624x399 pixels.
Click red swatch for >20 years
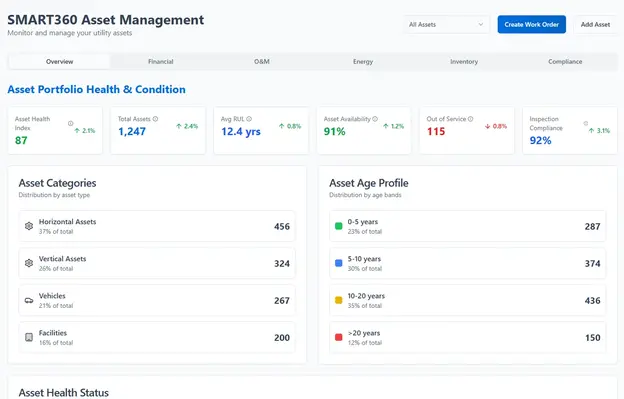[339, 337]
